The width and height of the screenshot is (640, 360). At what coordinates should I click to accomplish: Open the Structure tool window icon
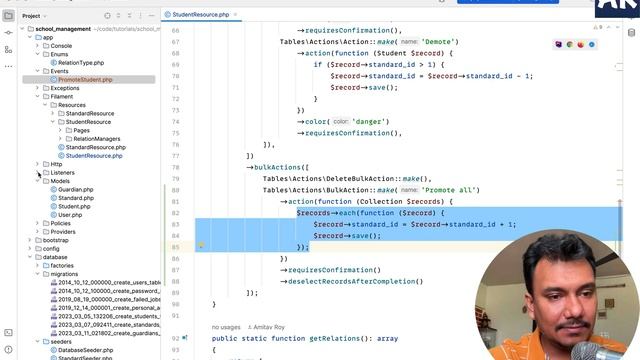tap(8, 50)
